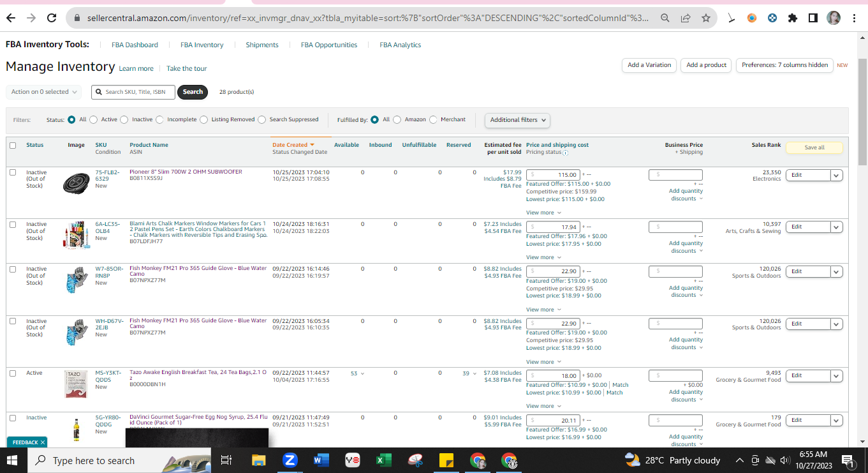
Task: Close the Feedback tab with X
Action: (x=43, y=442)
